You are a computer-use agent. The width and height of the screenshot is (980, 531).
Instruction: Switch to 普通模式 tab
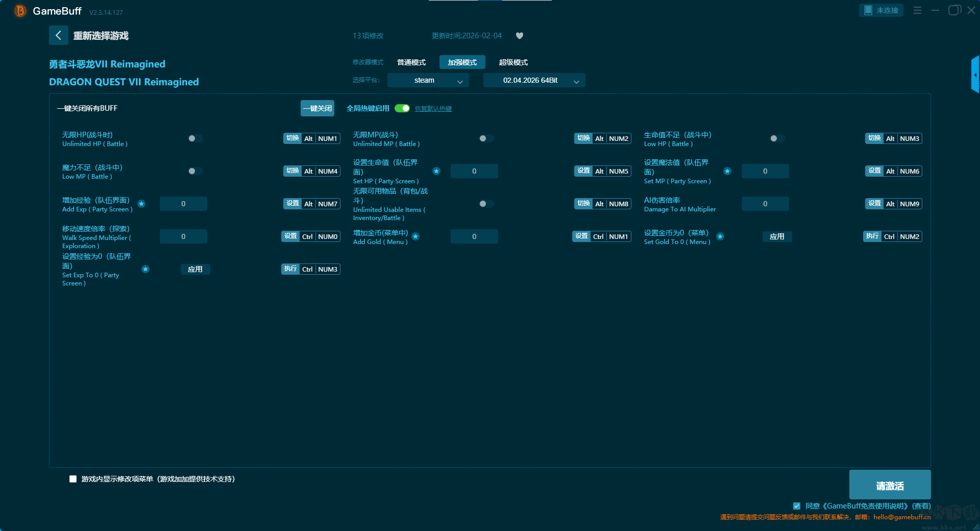click(x=411, y=62)
